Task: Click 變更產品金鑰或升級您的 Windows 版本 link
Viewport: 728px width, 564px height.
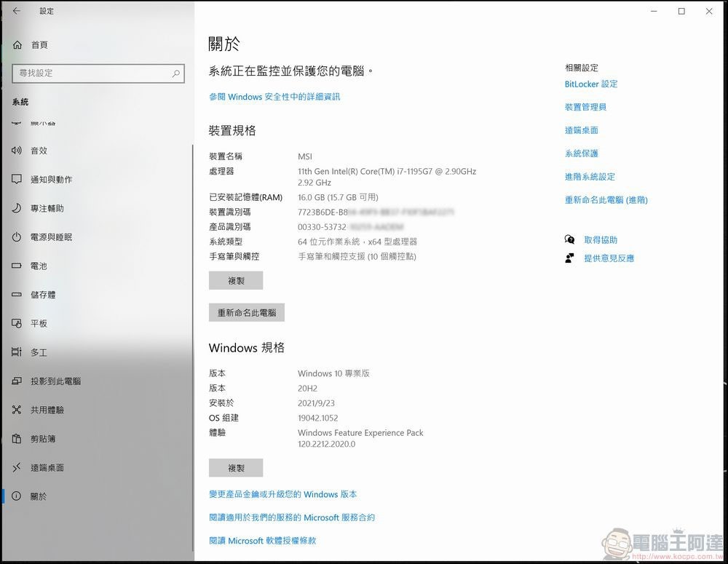Action: coord(282,494)
